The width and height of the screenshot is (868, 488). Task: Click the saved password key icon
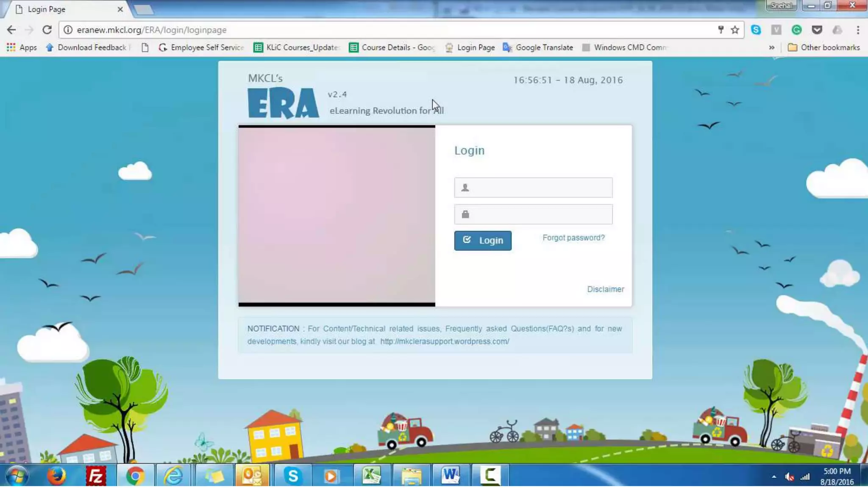pos(721,30)
